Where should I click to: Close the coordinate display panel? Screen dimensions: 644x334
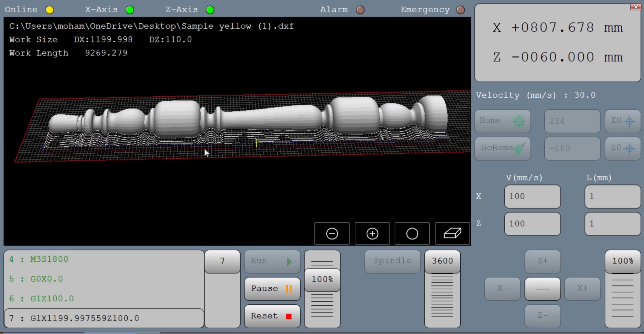(x=636, y=7)
